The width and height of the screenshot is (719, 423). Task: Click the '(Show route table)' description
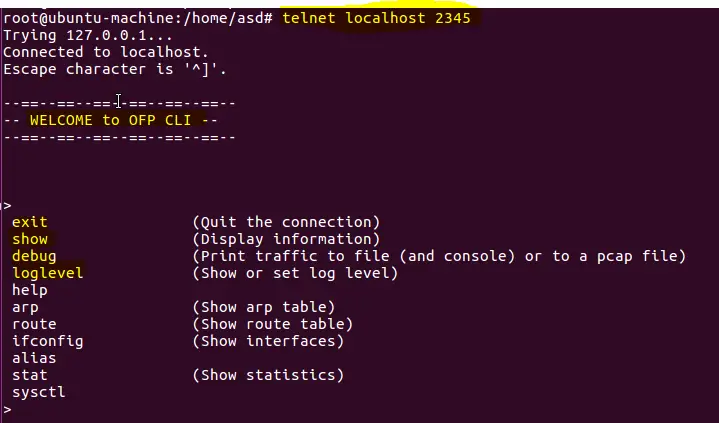[x=273, y=324]
